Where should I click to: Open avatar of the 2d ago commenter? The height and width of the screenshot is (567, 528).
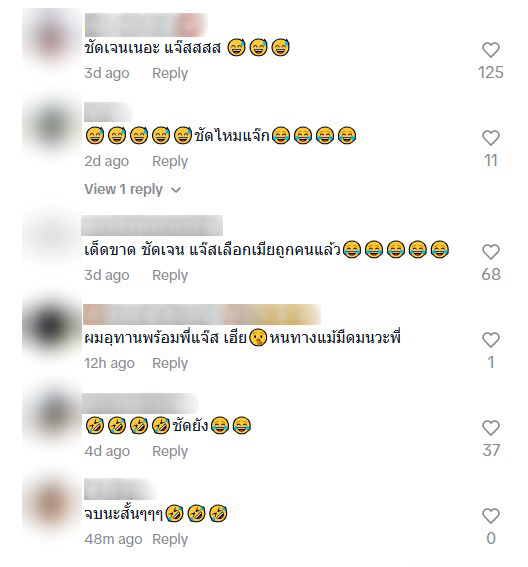pyautogui.click(x=52, y=125)
